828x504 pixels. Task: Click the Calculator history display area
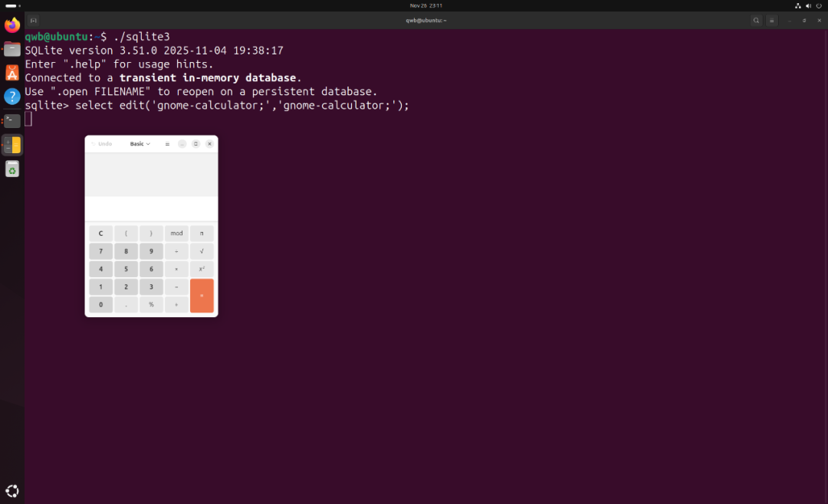pyautogui.click(x=152, y=175)
